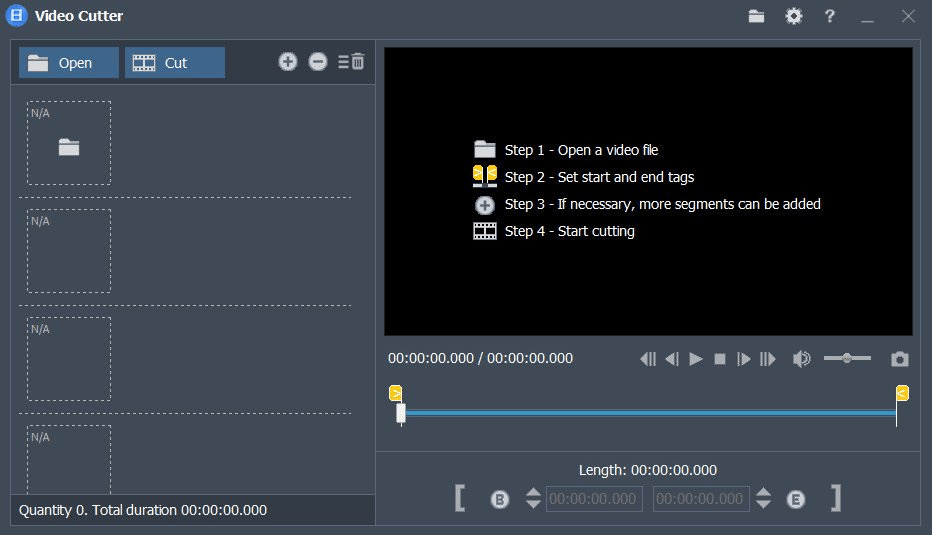The height and width of the screenshot is (535, 932).
Task: Open the output folder from title bar
Action: [x=756, y=16]
